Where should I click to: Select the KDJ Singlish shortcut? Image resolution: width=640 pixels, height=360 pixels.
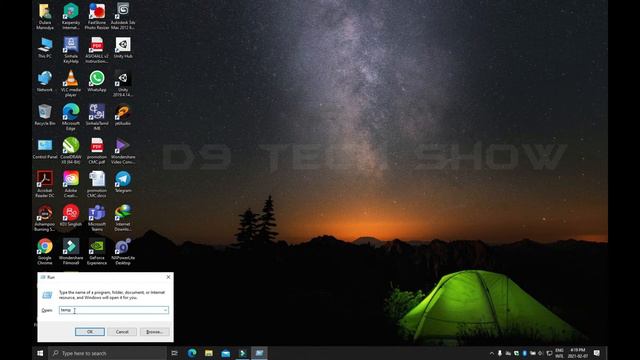pyautogui.click(x=71, y=216)
